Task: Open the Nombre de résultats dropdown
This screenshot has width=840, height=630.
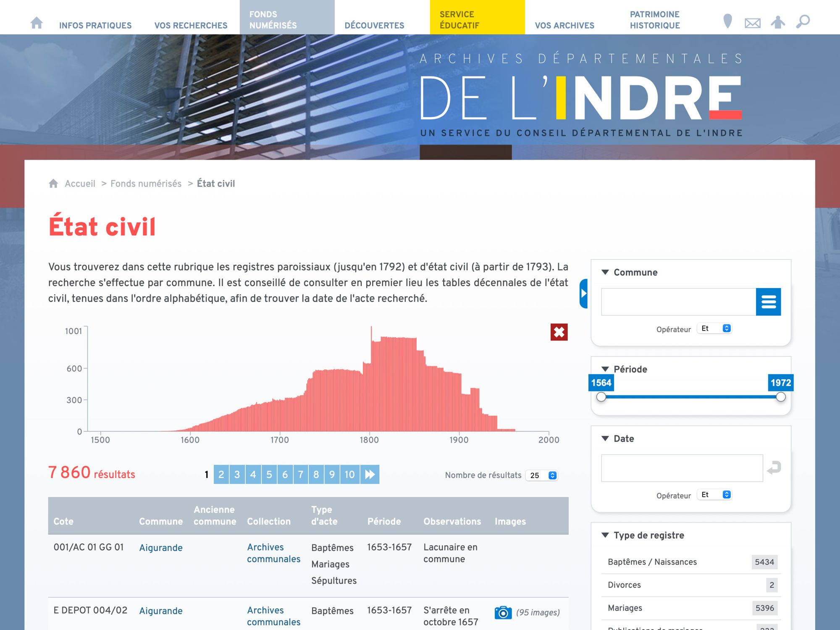Action: click(x=542, y=475)
